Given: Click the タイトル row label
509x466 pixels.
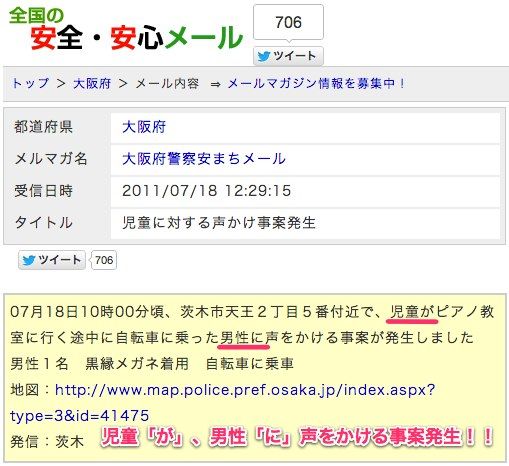Looking at the screenshot, I should pos(43,223).
